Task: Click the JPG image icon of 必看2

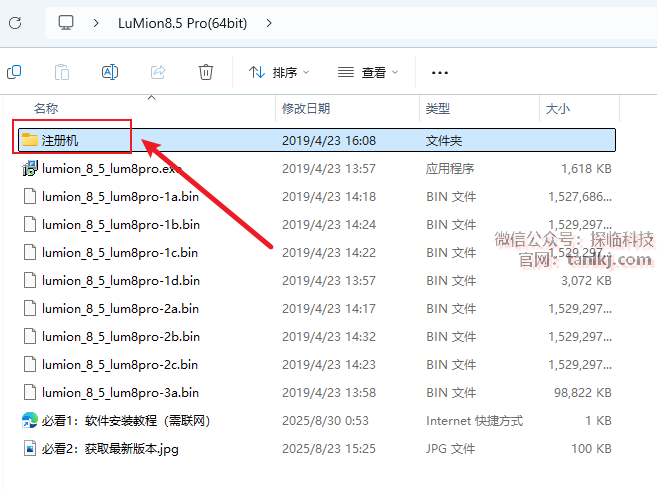Action: point(30,449)
